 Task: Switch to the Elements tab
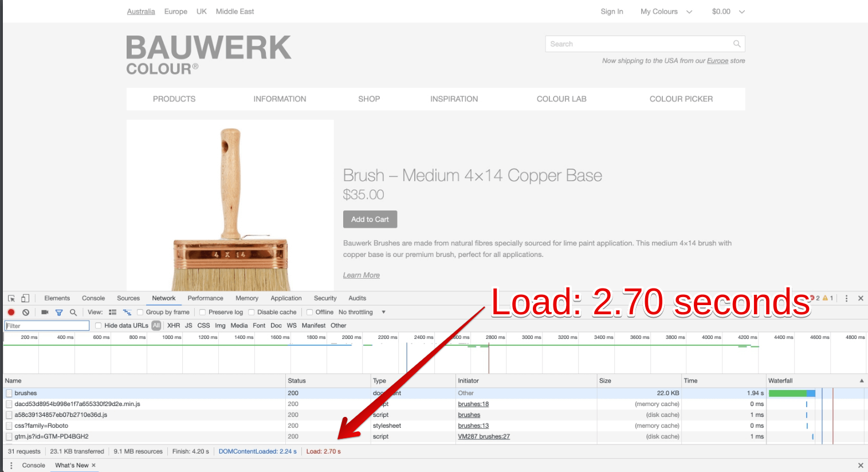pyautogui.click(x=57, y=298)
